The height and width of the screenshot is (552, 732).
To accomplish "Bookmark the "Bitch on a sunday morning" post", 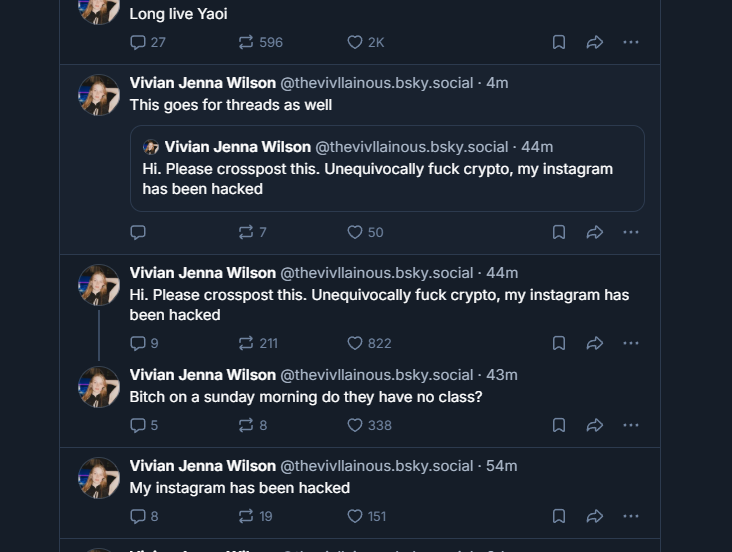I will tap(559, 425).
